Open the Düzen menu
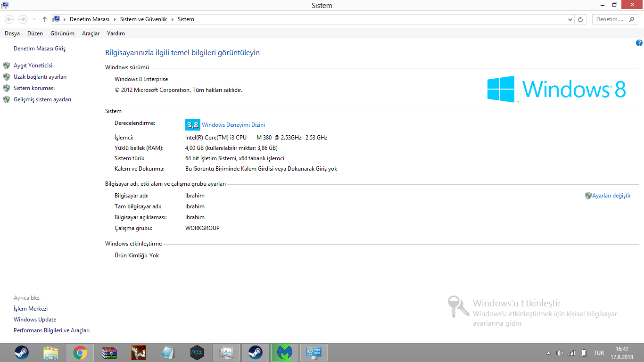The width and height of the screenshot is (644, 362). click(35, 33)
